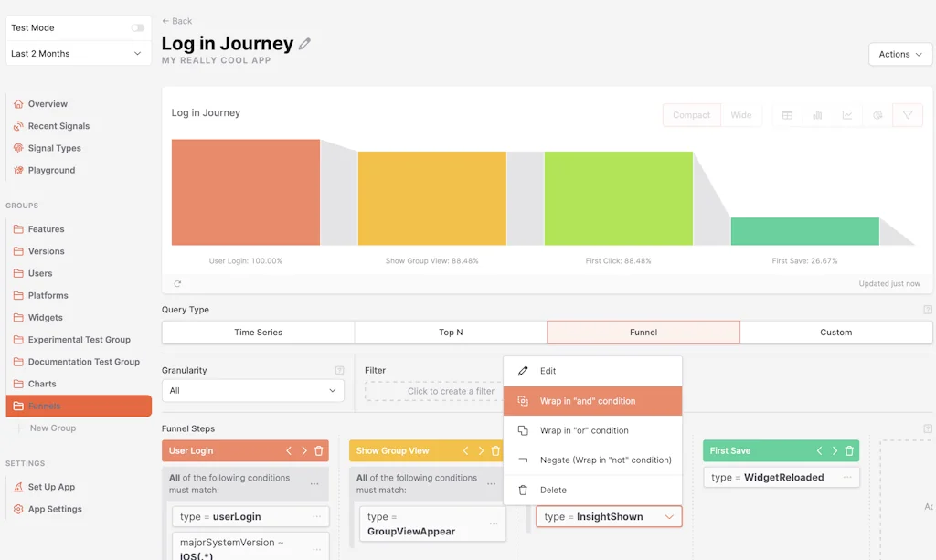Image resolution: width=936 pixels, height=560 pixels.
Task: Select the pie chart view icon
Action: point(877,115)
